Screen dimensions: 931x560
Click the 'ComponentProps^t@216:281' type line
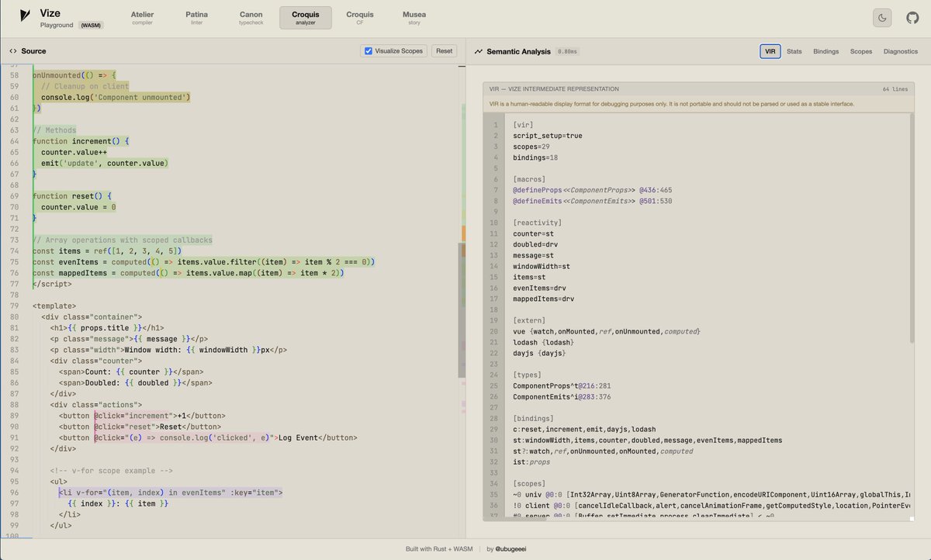pos(562,385)
